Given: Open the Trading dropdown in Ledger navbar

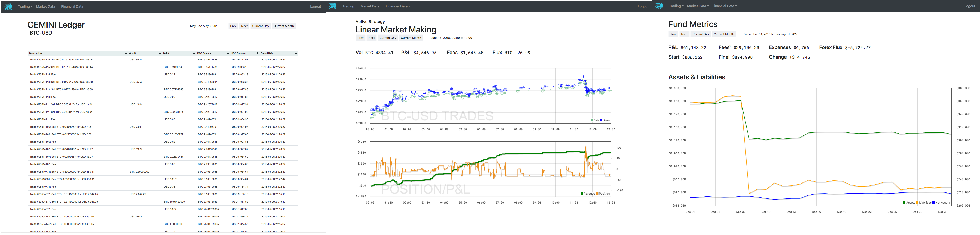Looking at the screenshot, I should 25,6.
